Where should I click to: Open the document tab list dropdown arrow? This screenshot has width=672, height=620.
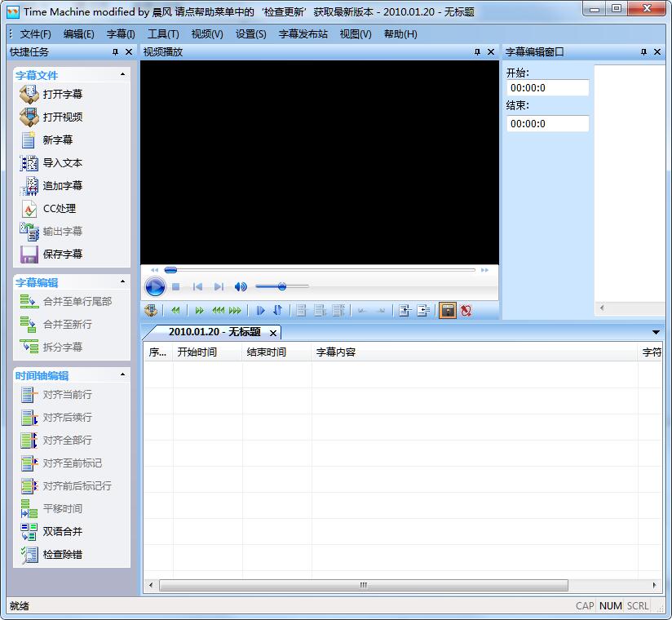pos(656,332)
